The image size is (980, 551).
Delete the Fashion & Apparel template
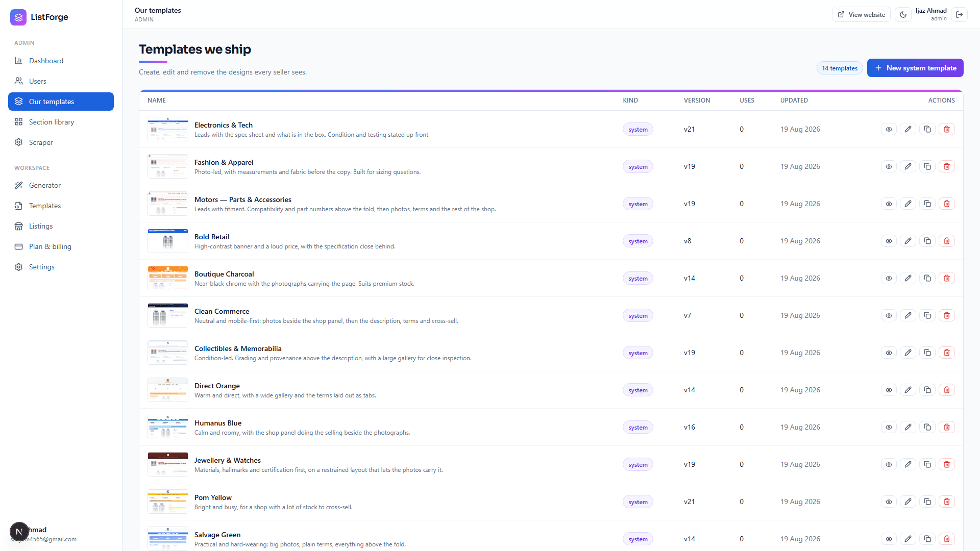947,166
